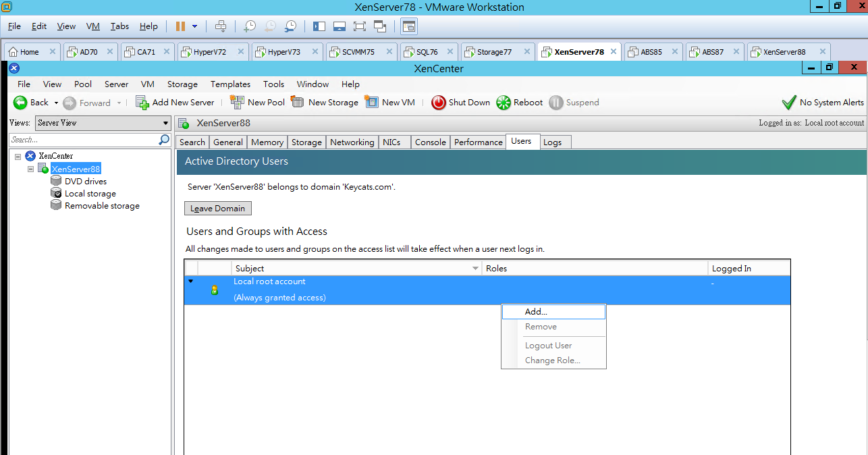Select DVD drives in the tree
This screenshot has width=868, height=455.
(x=85, y=181)
